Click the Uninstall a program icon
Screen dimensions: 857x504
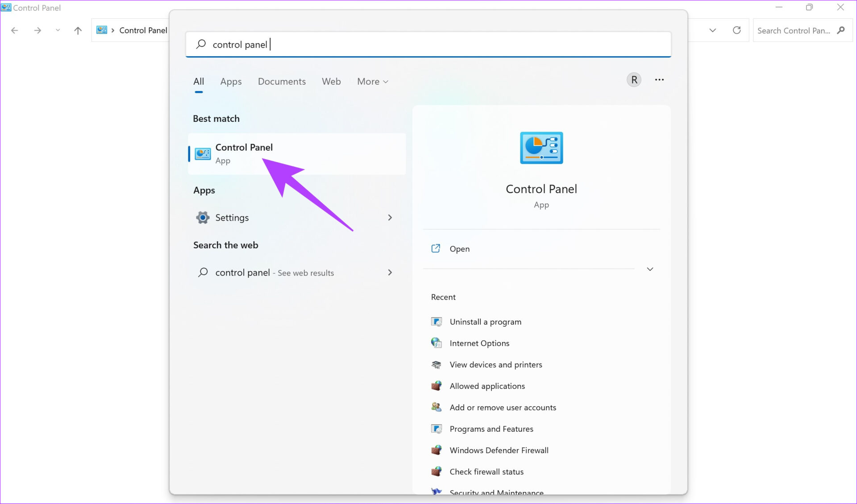(x=436, y=322)
